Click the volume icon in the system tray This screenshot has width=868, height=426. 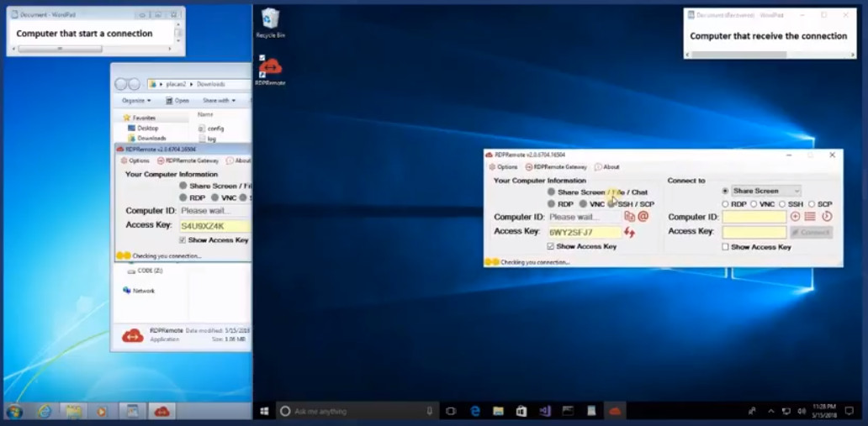pyautogui.click(x=801, y=411)
